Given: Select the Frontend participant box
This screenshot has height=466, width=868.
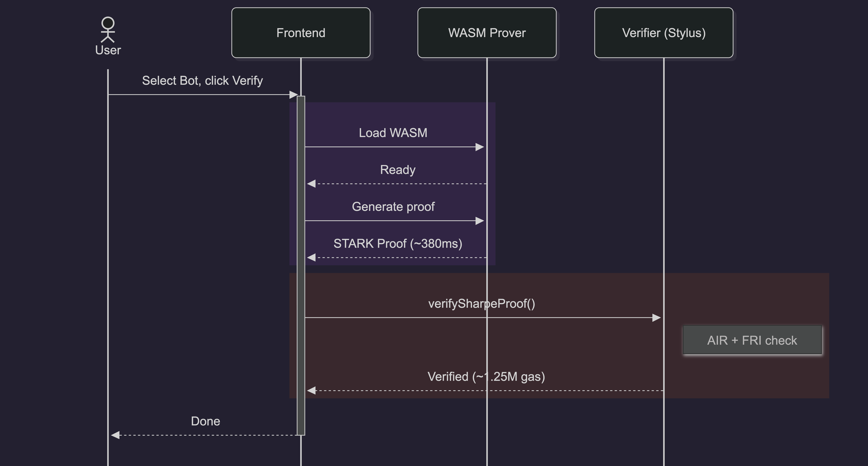Looking at the screenshot, I should click(301, 33).
